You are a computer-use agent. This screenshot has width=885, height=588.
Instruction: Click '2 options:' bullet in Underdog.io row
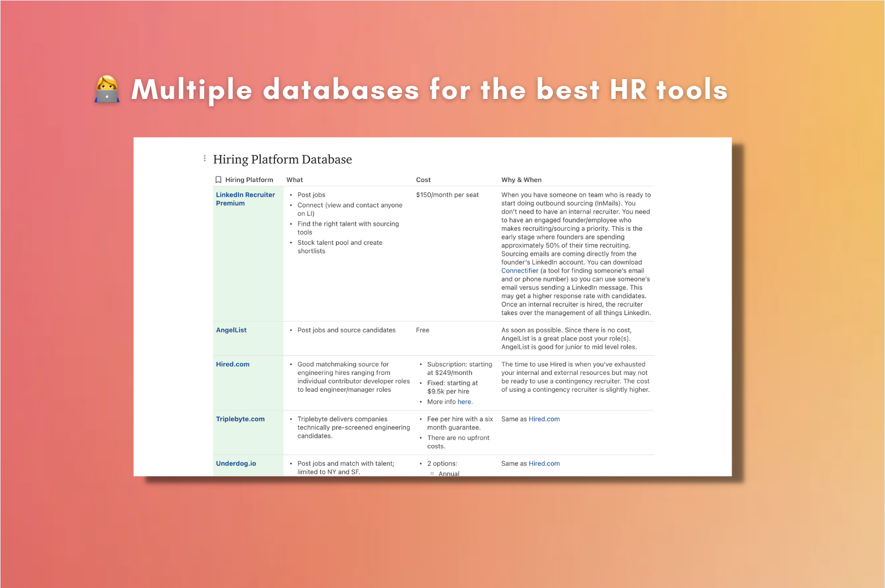pos(442,464)
